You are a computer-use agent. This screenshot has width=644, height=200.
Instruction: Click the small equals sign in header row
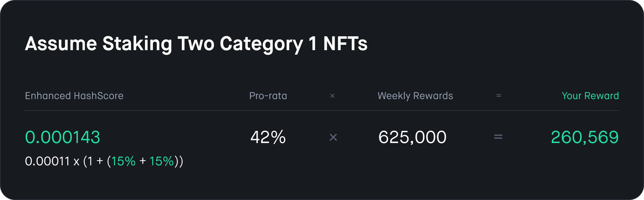click(499, 96)
